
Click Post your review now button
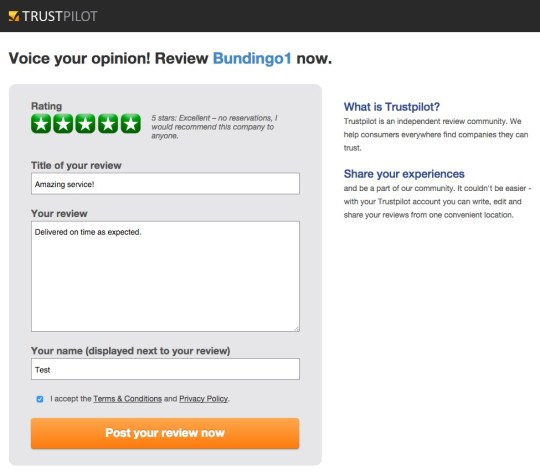click(x=165, y=433)
